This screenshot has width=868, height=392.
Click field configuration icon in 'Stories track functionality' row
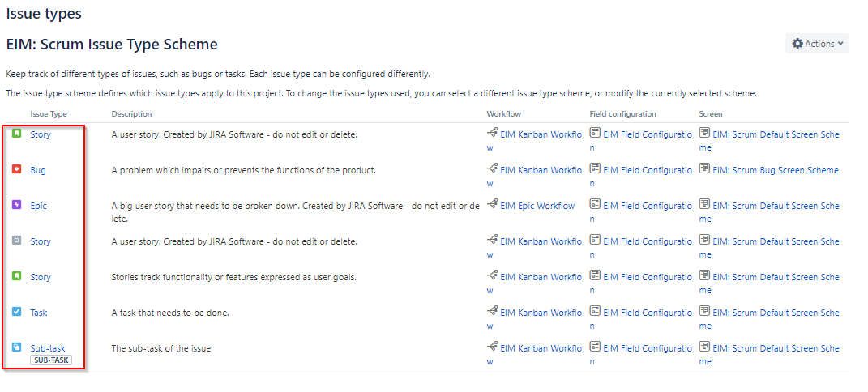[595, 276]
